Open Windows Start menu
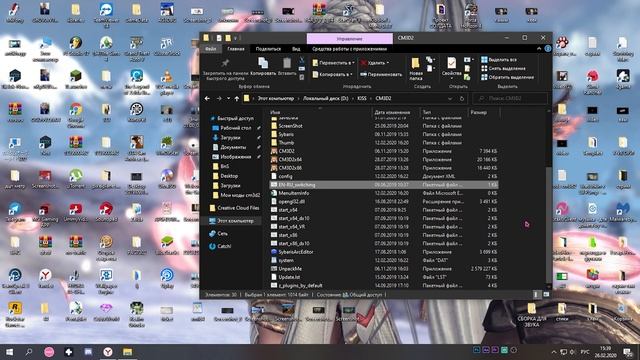640x360 pixels. pos(9,352)
